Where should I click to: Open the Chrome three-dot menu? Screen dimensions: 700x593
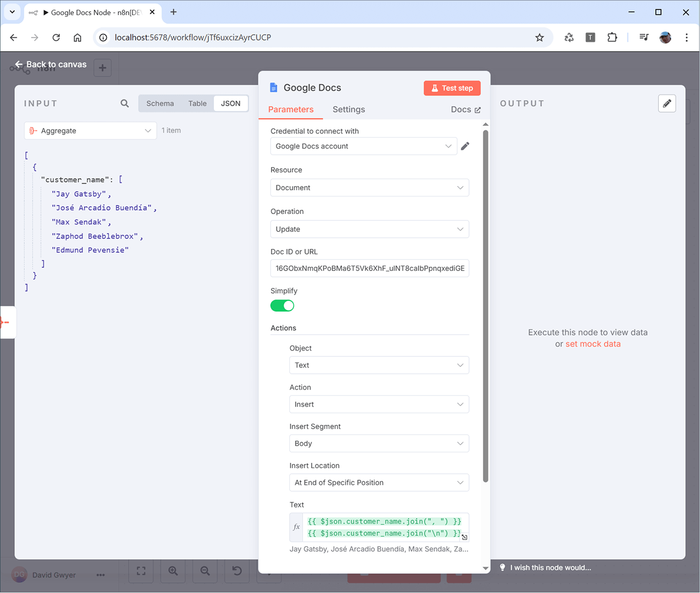click(x=686, y=37)
